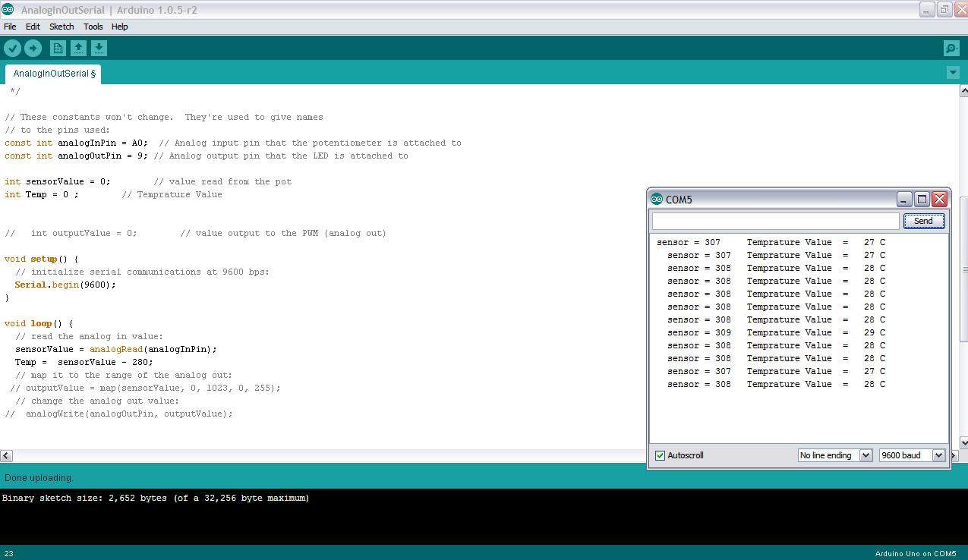Click the "int sensorValue = 0;" declaration
This screenshot has height=560, width=968.
click(x=57, y=181)
